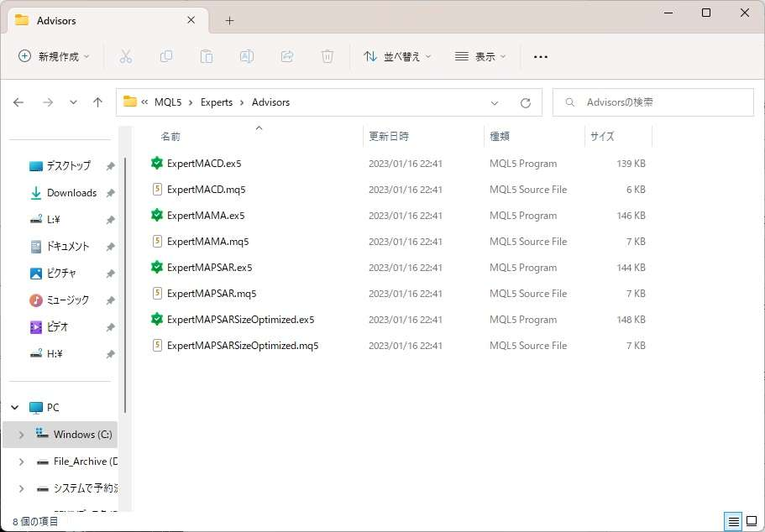Unpin ビデオ from quick access
765x532 pixels.
(x=110, y=327)
